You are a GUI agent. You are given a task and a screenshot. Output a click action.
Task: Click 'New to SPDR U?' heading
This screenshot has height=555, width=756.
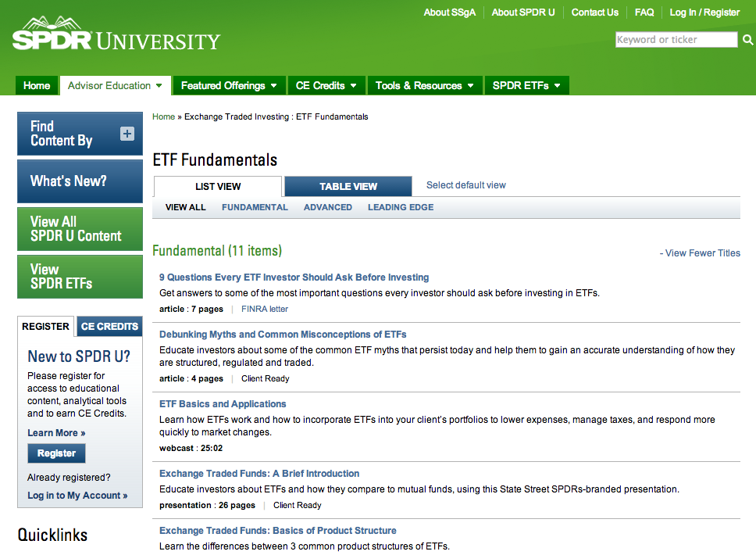pyautogui.click(x=79, y=356)
